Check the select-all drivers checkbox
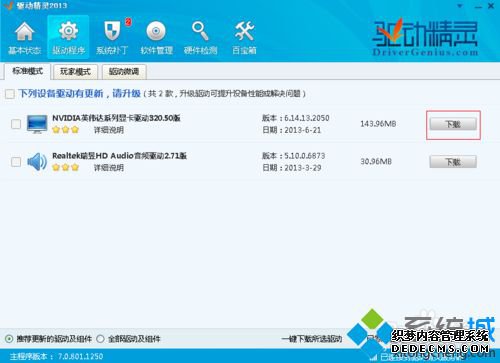 (x=10, y=94)
